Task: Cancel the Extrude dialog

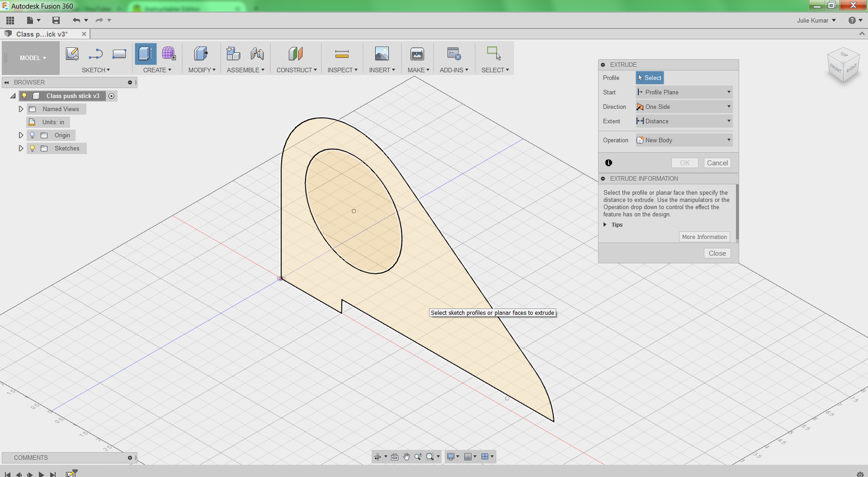Action: [x=717, y=163]
